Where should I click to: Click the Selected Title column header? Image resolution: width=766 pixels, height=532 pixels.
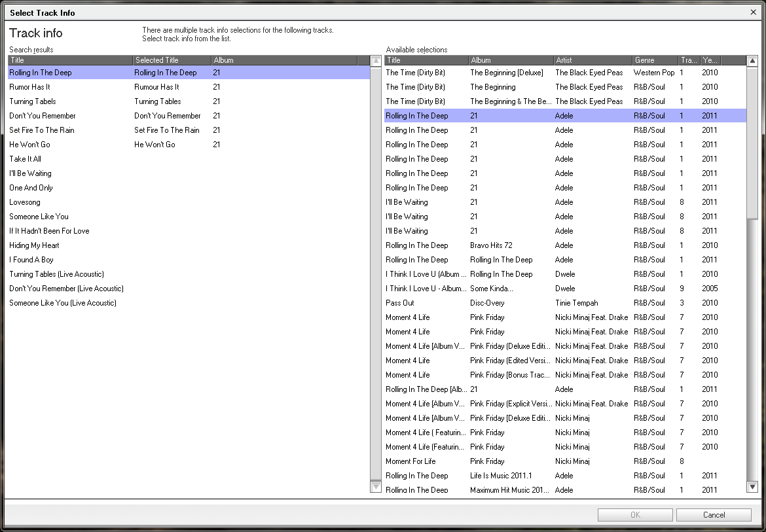[172, 60]
